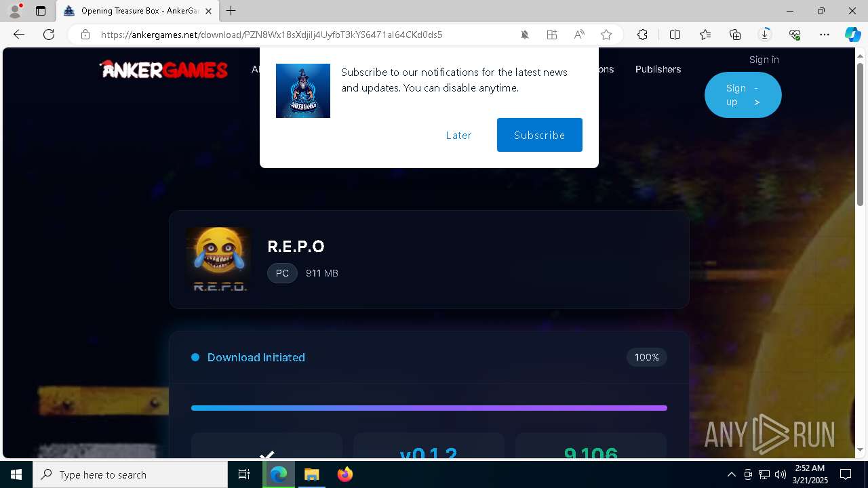Launch the Copilot sidebar

tap(852, 35)
